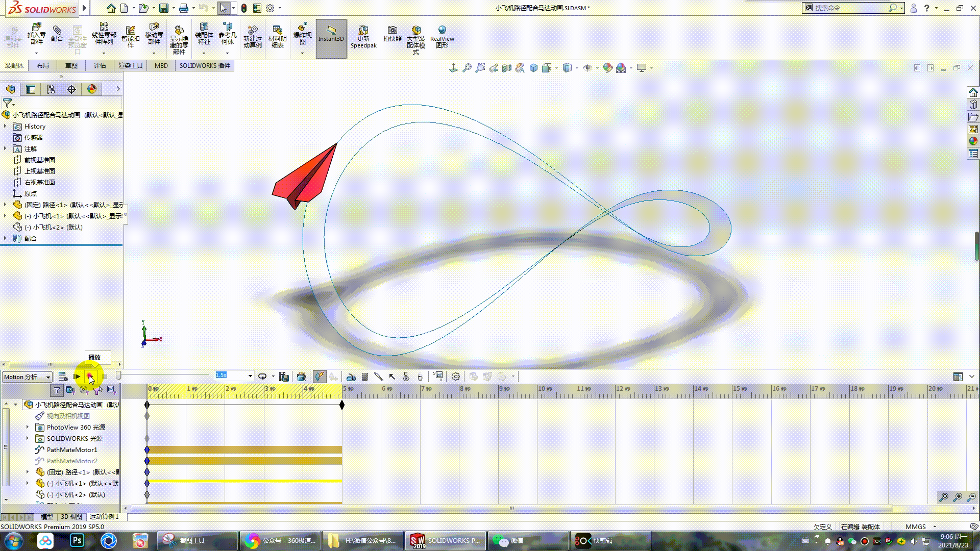
Task: Expand the 小飞机<1> tree item
Action: coord(6,215)
